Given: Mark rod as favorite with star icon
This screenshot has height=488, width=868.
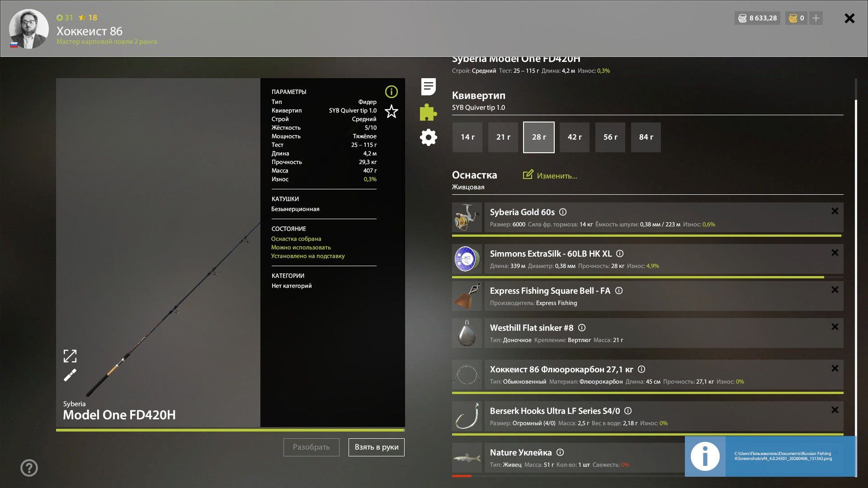Looking at the screenshot, I should 391,111.
